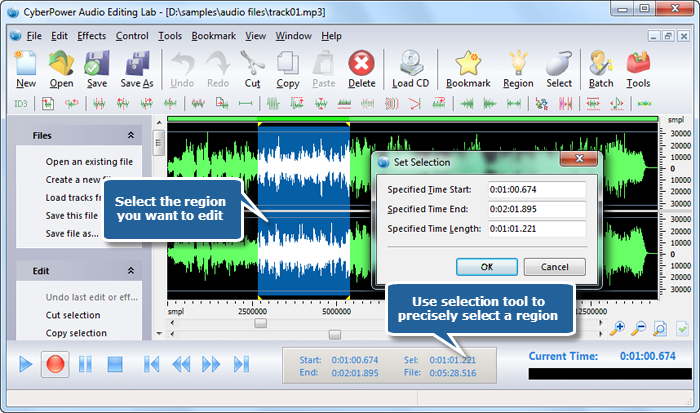Click the L/R channel converter icon
This screenshot has height=413, width=700.
541,104
